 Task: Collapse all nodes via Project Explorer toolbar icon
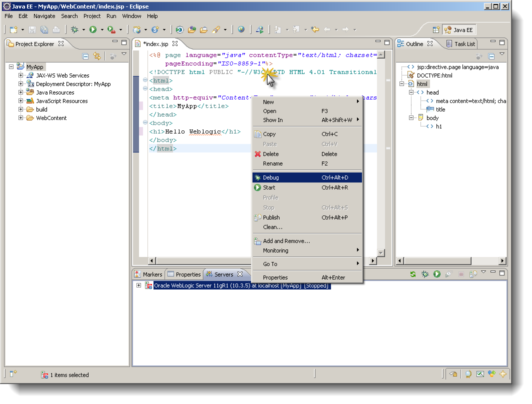pos(85,56)
